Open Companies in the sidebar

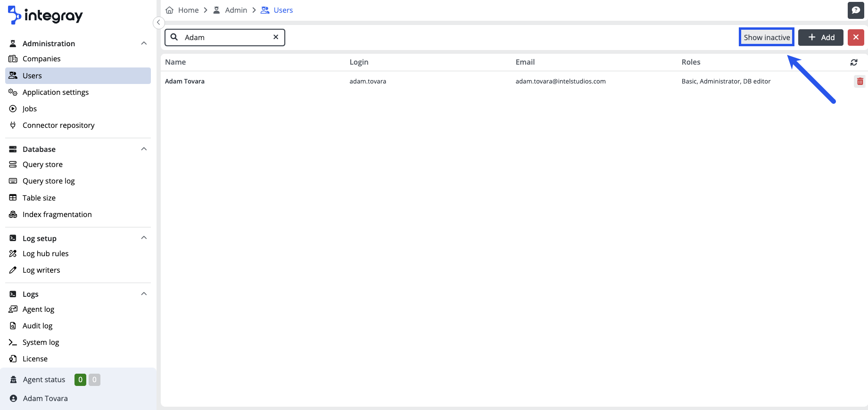point(41,59)
